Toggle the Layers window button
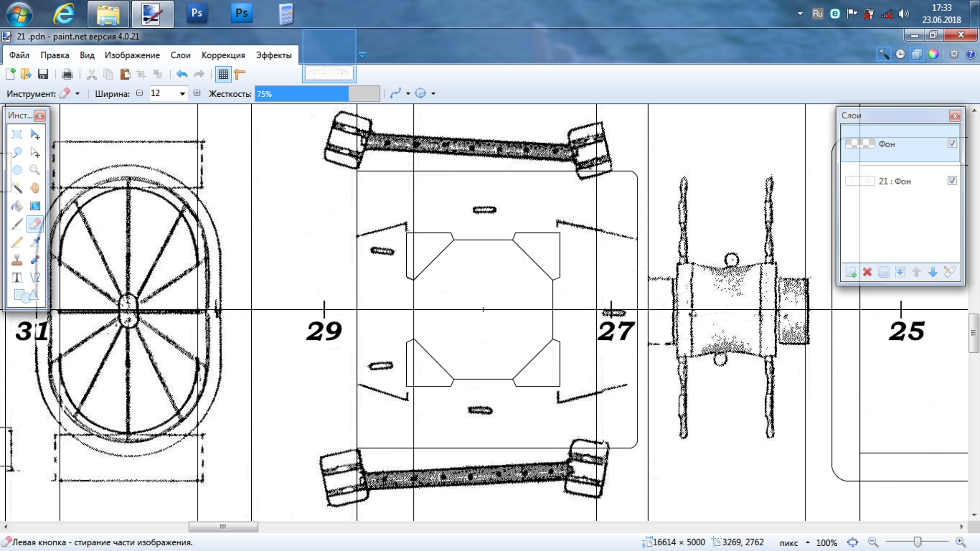Viewport: 980px width, 551px height. point(916,54)
